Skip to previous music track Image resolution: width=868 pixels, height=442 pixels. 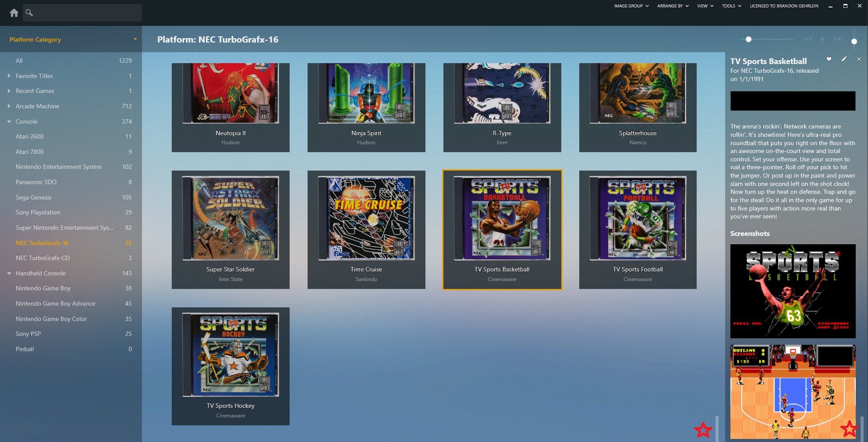[808, 39]
